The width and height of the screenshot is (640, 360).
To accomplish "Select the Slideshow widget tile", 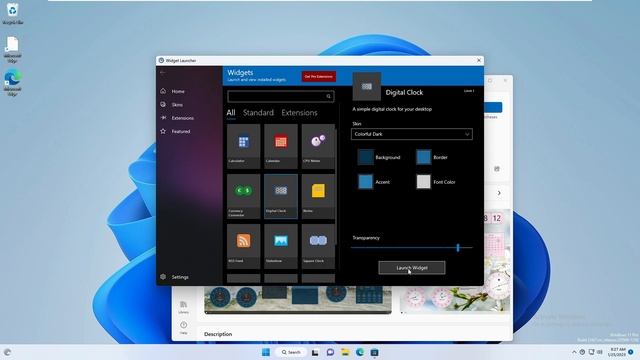I will click(x=281, y=246).
